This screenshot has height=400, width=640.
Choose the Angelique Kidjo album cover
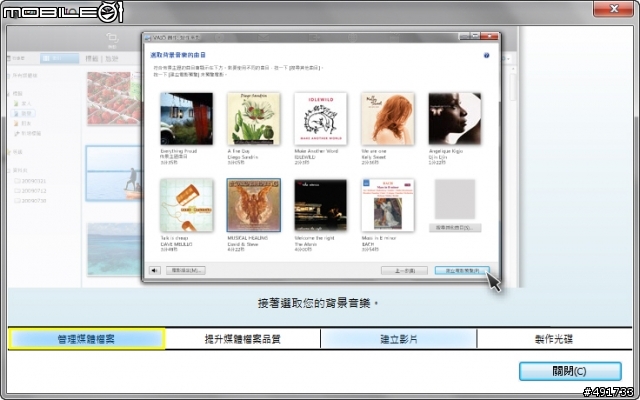pyautogui.click(x=455, y=118)
